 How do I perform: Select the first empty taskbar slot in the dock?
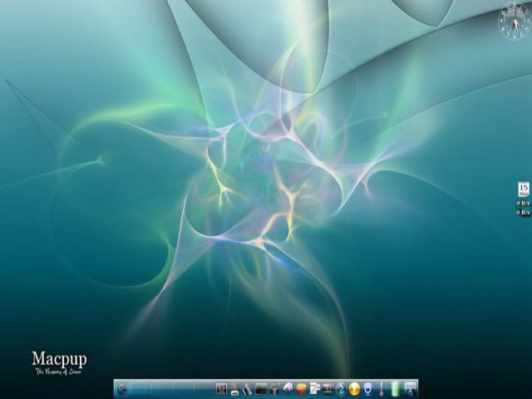point(140,389)
